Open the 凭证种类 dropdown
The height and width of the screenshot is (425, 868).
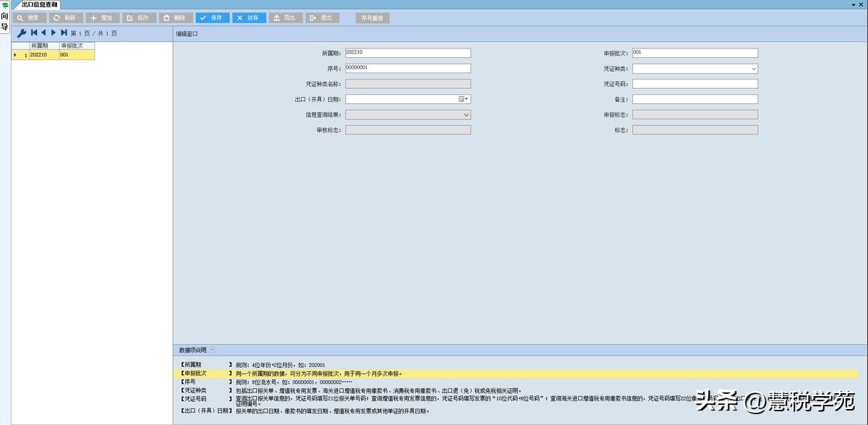pyautogui.click(x=754, y=69)
